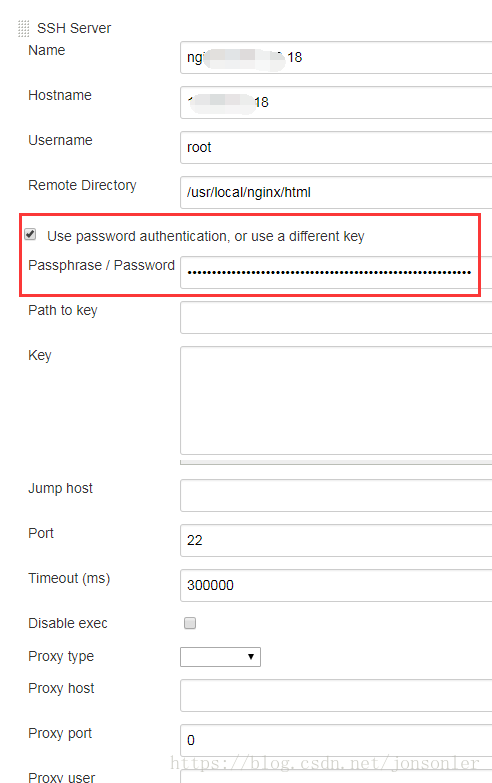Enable the Disable exec checkbox
This screenshot has width=492, height=783.
[x=190, y=623]
